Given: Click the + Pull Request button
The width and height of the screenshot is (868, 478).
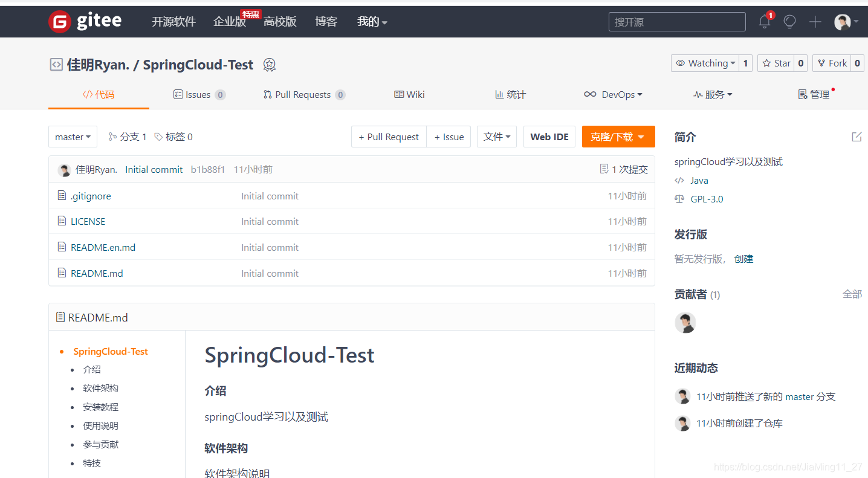Looking at the screenshot, I should [389, 137].
